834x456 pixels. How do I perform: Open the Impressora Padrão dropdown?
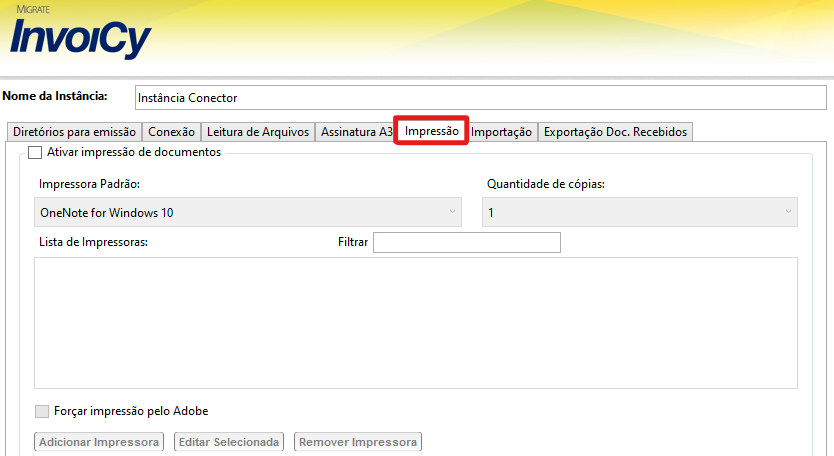tap(247, 212)
